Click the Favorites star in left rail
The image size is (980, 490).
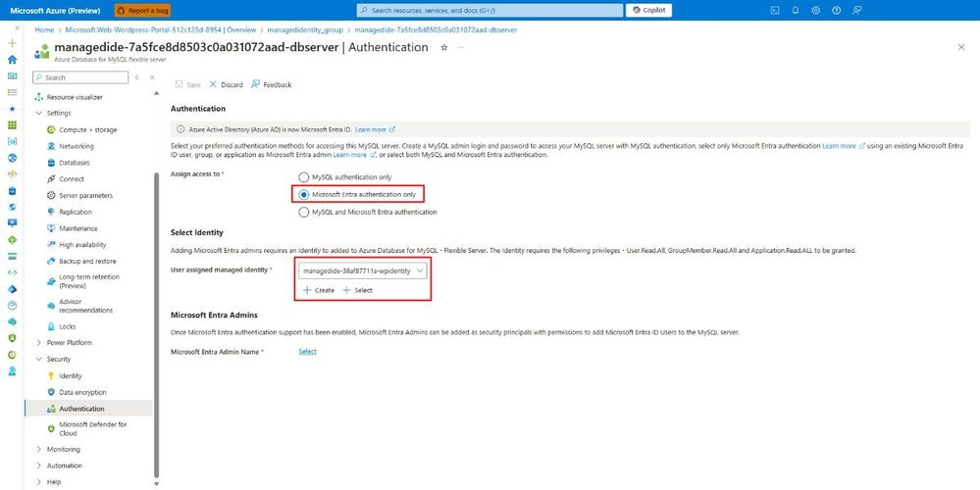point(12,109)
